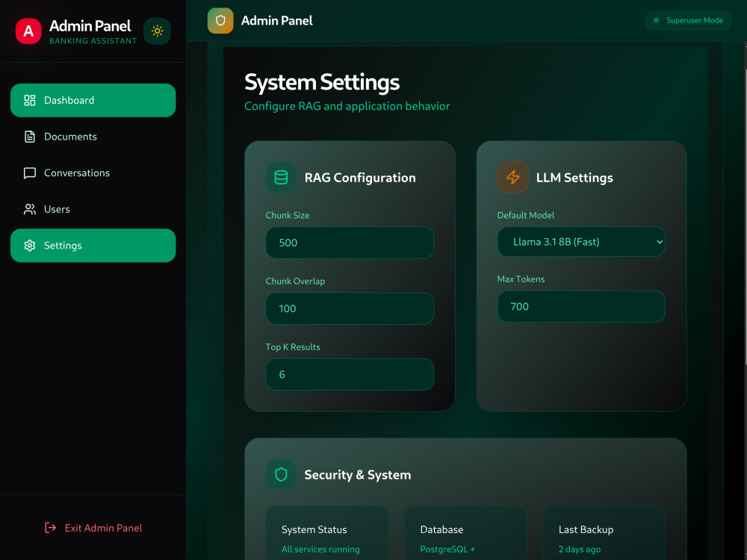
Task: Click the Chunk Overlap label
Action: 295,281
